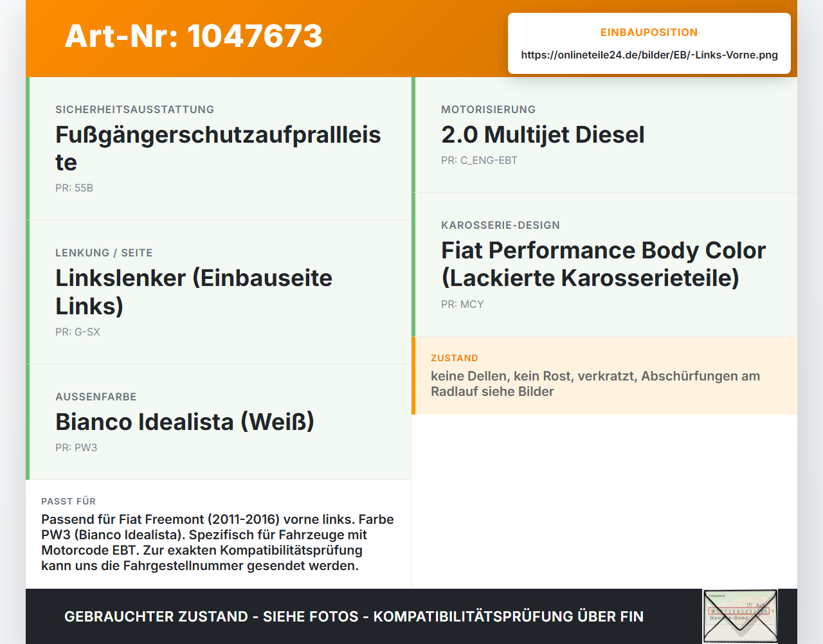The height and width of the screenshot is (644, 823).
Task: Click PR code PW3
Action: coord(76,448)
